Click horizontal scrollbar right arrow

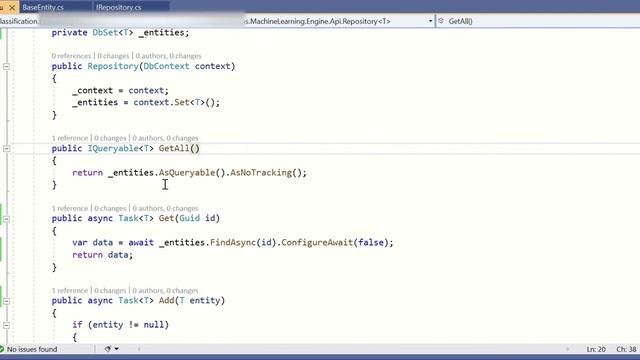(x=567, y=349)
